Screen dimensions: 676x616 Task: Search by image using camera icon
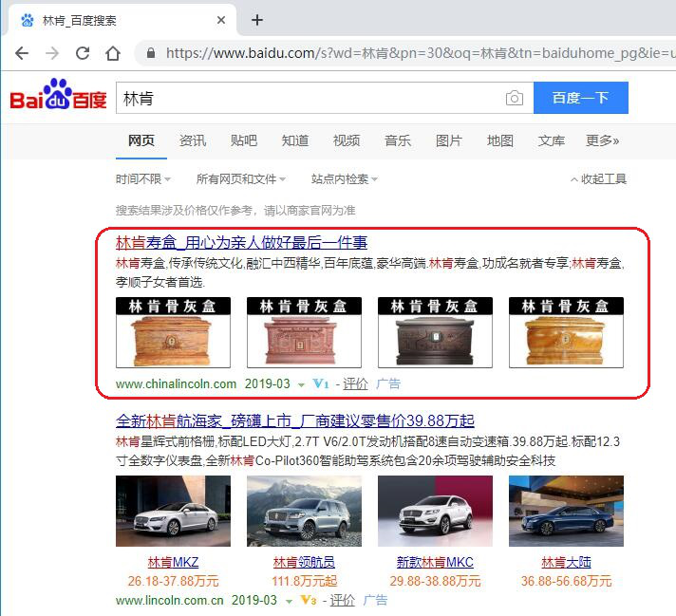click(x=515, y=98)
